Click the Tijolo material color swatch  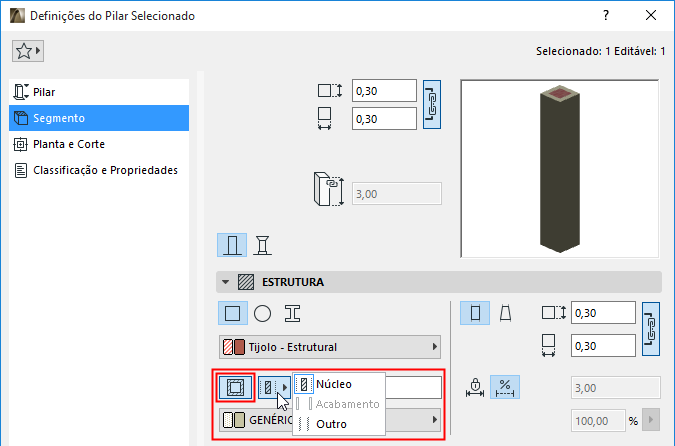point(234,347)
